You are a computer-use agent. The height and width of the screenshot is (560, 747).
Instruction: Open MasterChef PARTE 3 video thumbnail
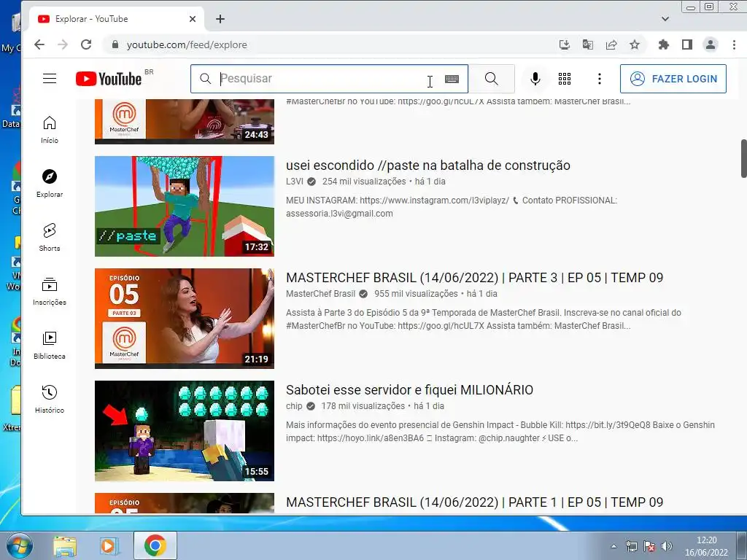click(185, 319)
